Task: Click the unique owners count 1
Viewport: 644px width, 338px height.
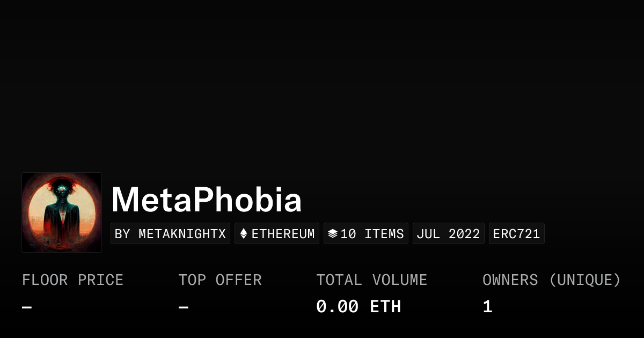Action: (487, 307)
